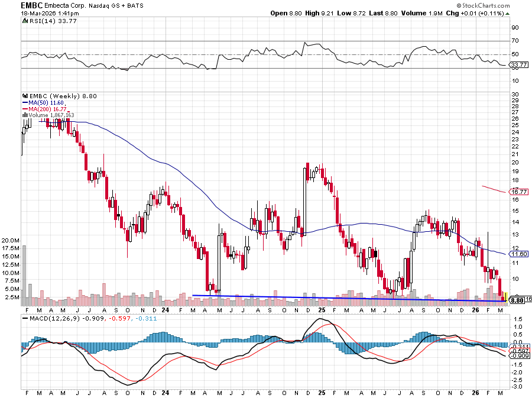Click the EMBC (Weekly) candlestick legend icon
532x398 pixels.
[x=25, y=96]
